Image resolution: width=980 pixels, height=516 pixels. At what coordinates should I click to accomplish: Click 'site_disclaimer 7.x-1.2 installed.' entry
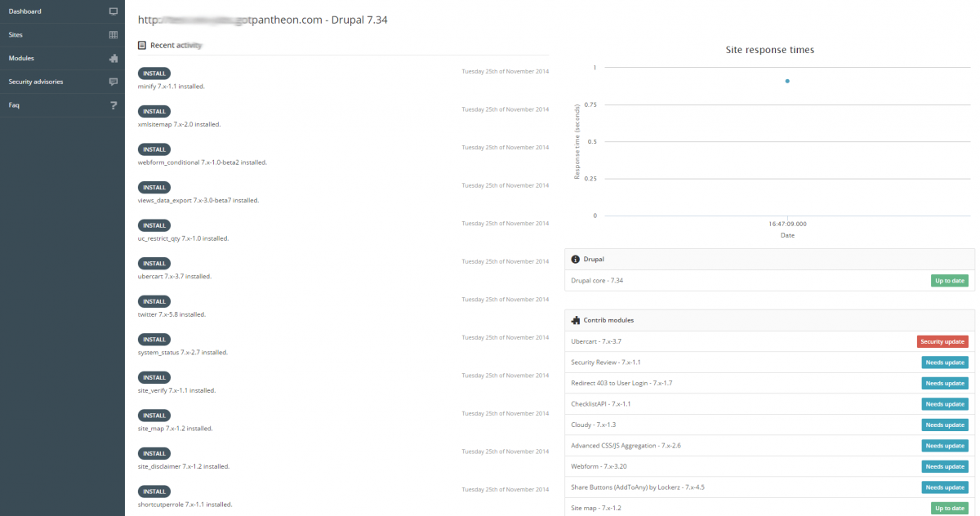(x=184, y=466)
